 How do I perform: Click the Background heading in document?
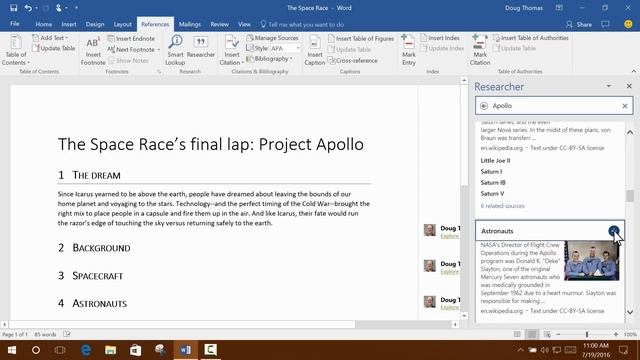coord(101,248)
